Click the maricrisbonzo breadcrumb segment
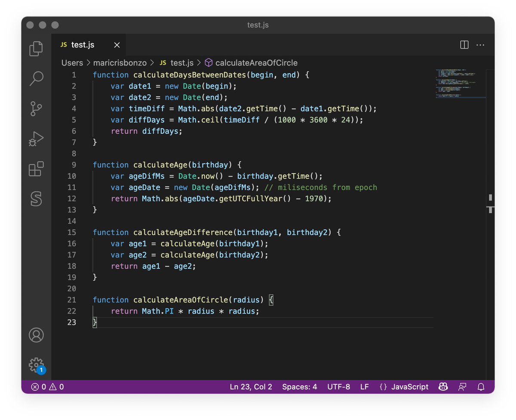Image resolution: width=516 pixels, height=420 pixels. click(120, 63)
